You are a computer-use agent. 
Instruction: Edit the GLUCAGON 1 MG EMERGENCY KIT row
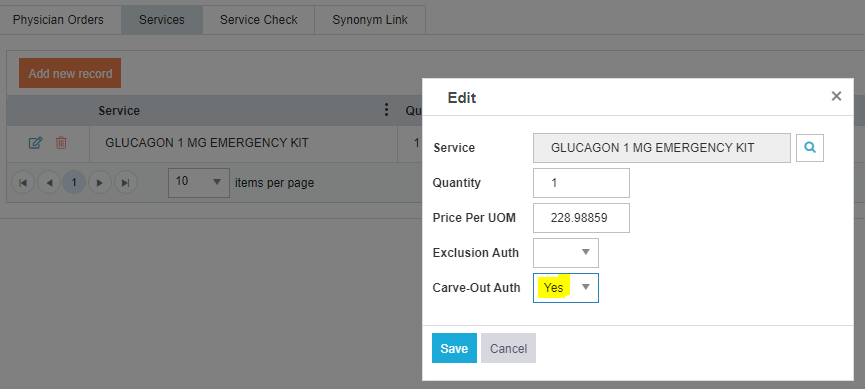35,143
